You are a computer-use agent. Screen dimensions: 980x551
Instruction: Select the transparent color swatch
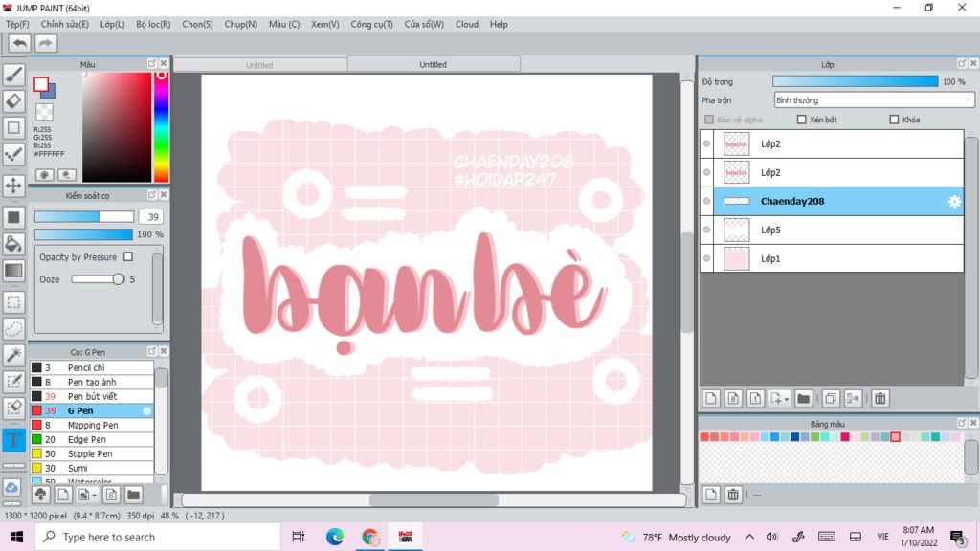coord(44,112)
